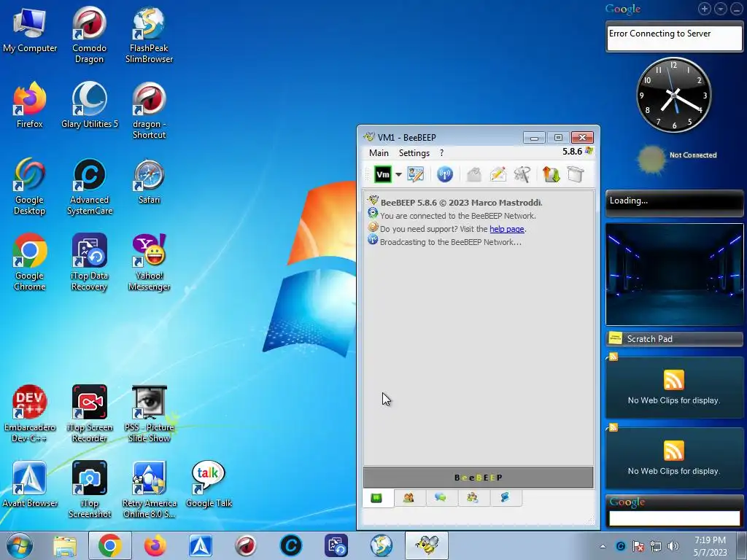Open the Main menu in BeeBEEP
This screenshot has width=747, height=560.
click(x=379, y=153)
